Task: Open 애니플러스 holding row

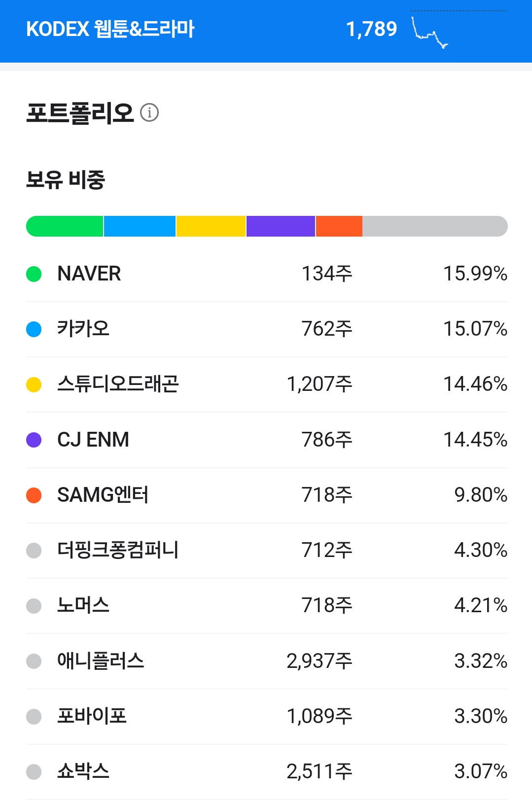Action: pos(267,661)
